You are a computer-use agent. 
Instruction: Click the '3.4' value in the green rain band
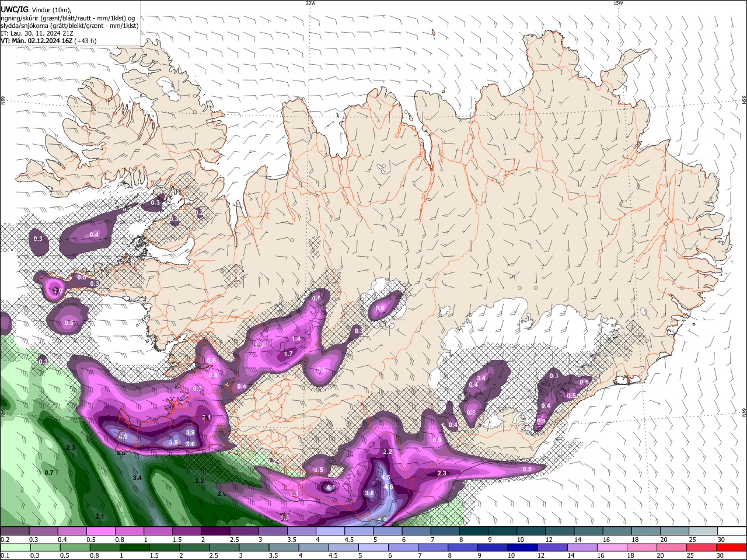point(137,478)
